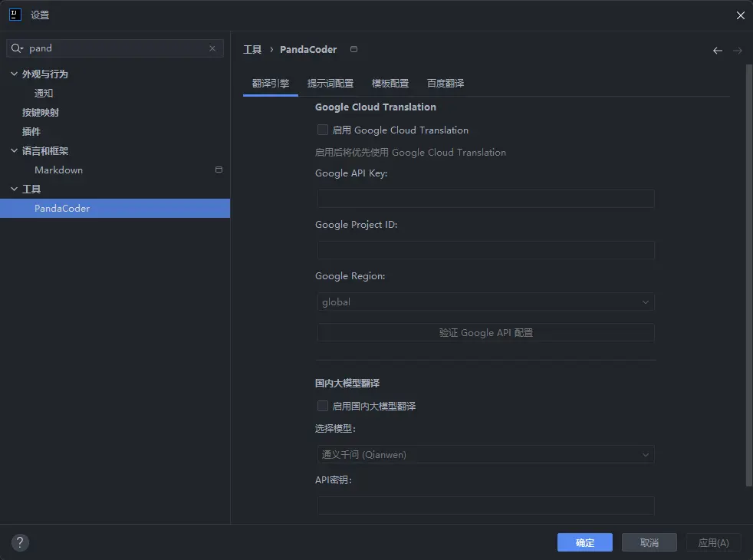Enable Google Cloud Translation checkbox

(x=323, y=130)
